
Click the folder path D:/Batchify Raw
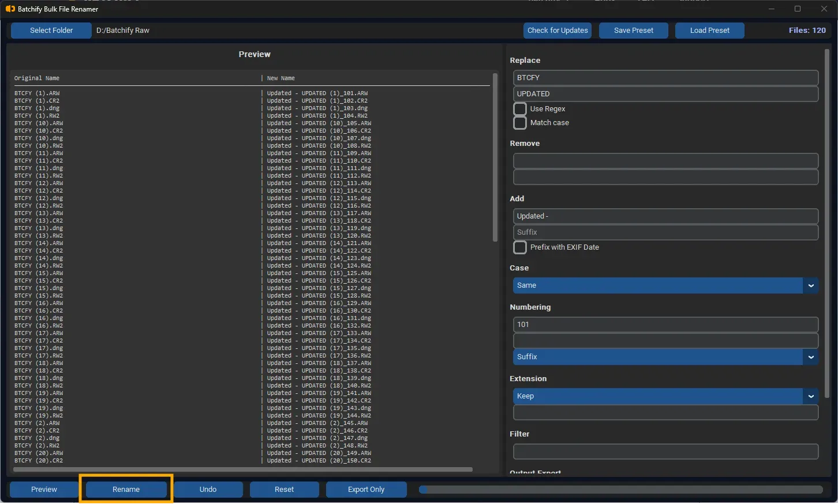click(x=123, y=31)
